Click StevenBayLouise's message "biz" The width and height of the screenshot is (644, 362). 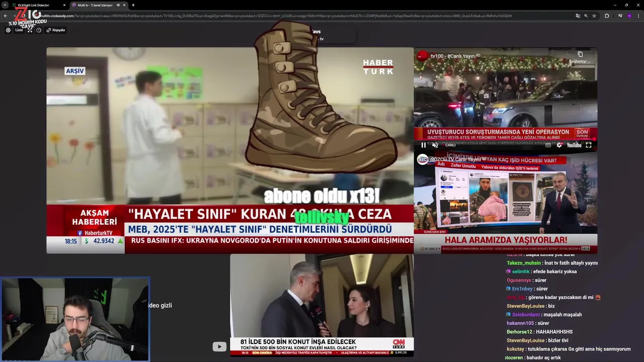click(x=551, y=306)
